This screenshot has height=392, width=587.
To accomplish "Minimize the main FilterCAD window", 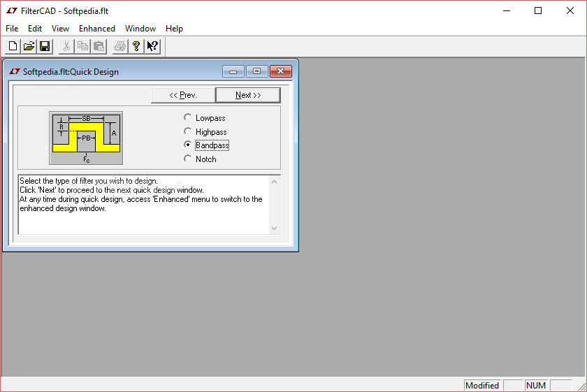I will tap(507, 11).
